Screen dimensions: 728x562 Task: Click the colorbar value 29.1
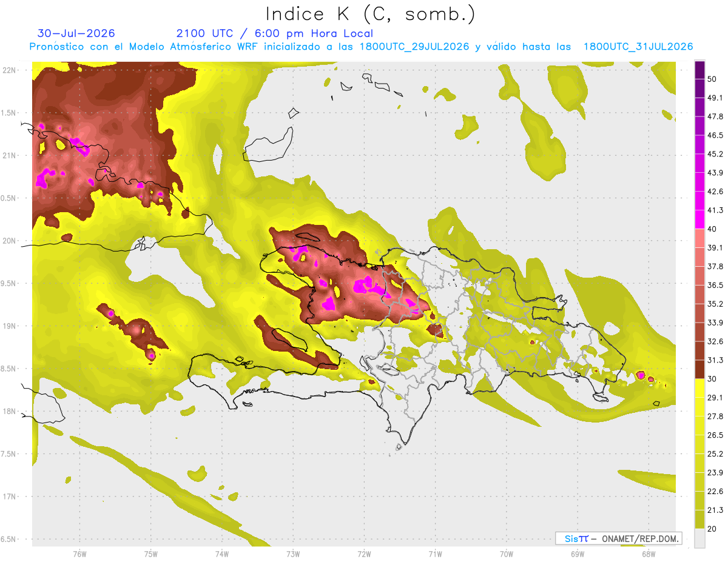pos(715,397)
